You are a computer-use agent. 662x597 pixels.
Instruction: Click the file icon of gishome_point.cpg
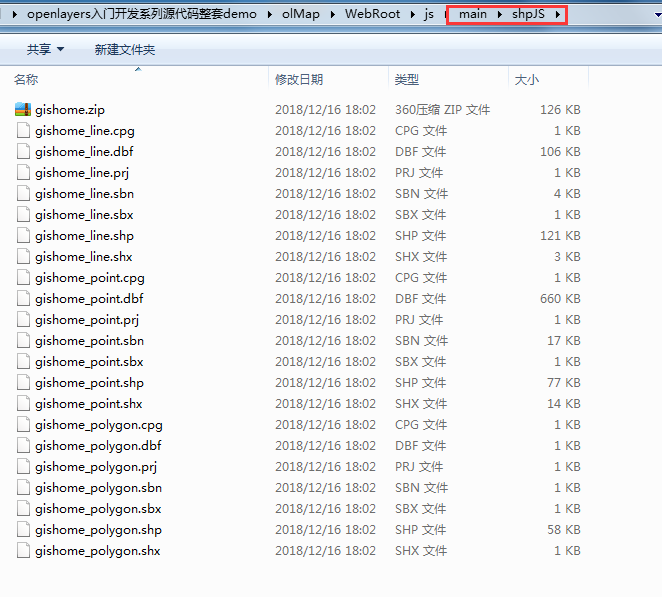click(x=23, y=277)
